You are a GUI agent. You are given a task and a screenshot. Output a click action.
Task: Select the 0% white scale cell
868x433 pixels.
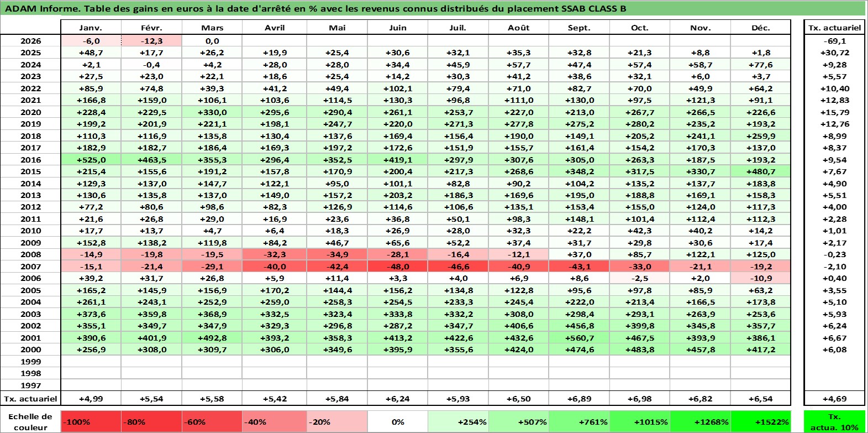click(x=397, y=421)
